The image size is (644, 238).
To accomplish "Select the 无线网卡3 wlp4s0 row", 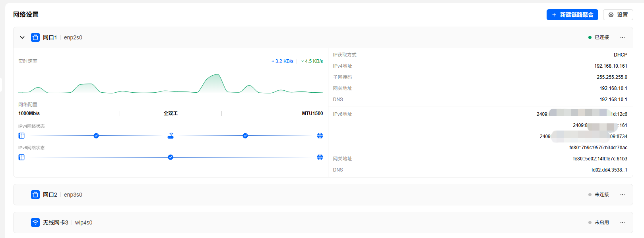I will click(323, 222).
